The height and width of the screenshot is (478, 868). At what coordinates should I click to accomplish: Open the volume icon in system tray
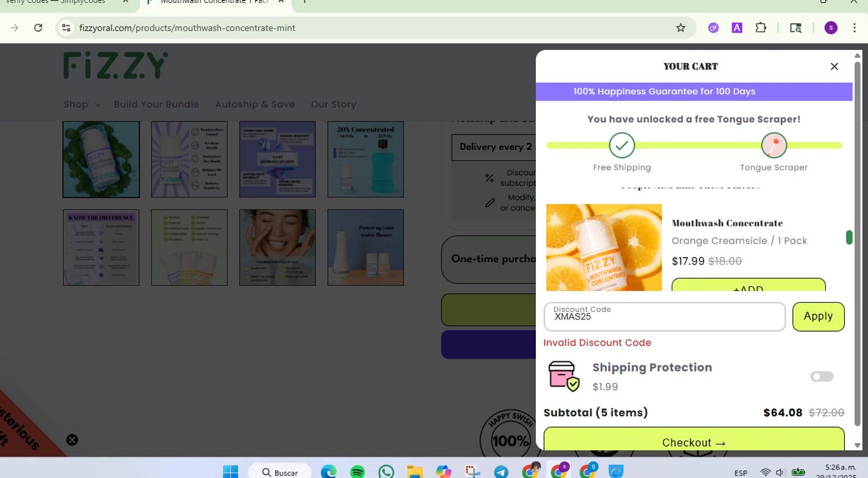click(x=780, y=472)
